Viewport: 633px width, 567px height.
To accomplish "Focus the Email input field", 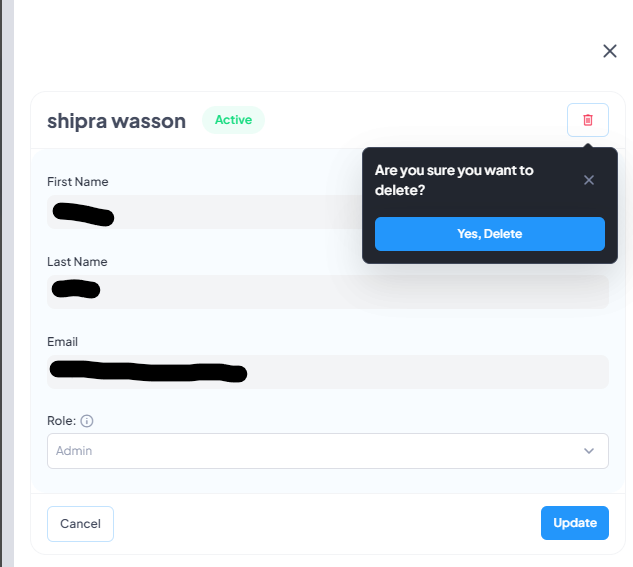I will pyautogui.click(x=328, y=372).
